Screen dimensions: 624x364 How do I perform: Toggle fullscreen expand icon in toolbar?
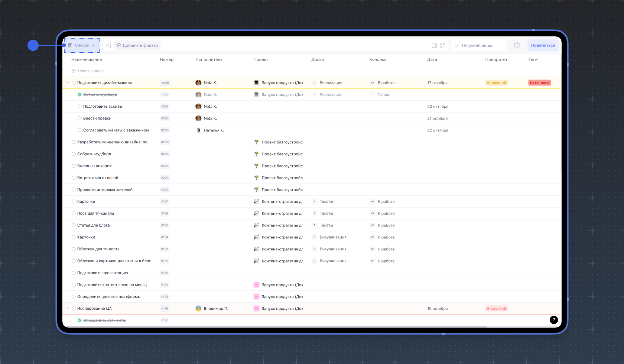tap(442, 45)
